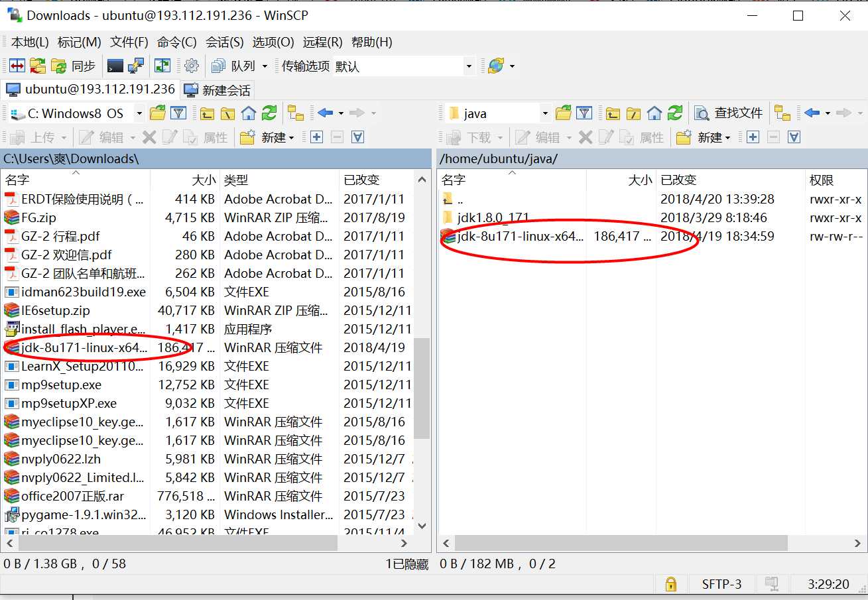The width and height of the screenshot is (868, 600).
Task: Select the ubuntu@193.112.191.236 session tab
Action: coord(90,89)
